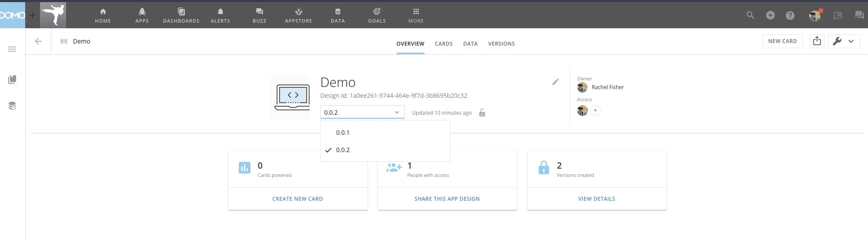The width and height of the screenshot is (868, 239).
Task: Click the New Card button
Action: (782, 41)
